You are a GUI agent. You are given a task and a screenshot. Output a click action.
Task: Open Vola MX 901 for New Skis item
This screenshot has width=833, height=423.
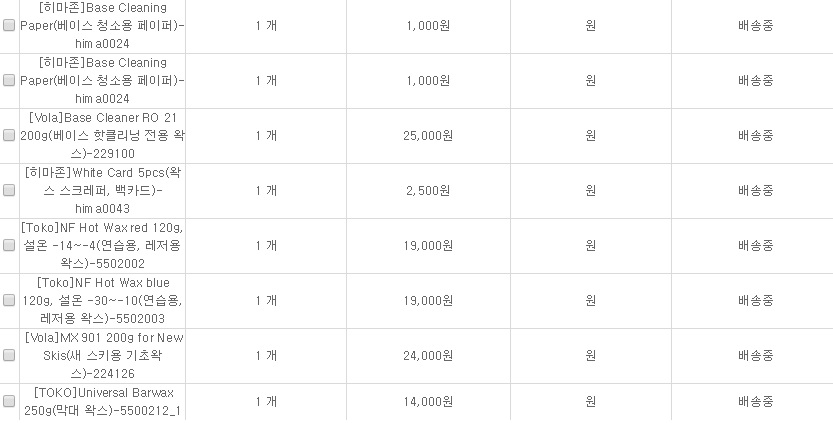click(x=104, y=356)
